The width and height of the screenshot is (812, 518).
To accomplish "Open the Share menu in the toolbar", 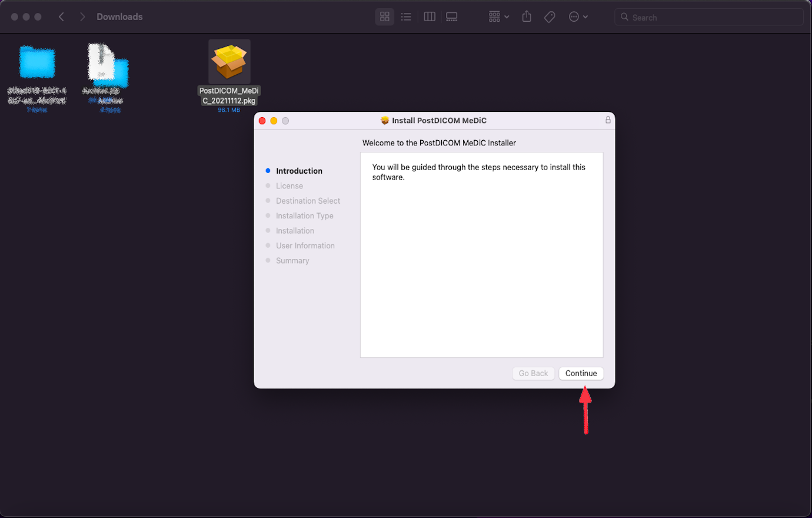I will [x=527, y=16].
